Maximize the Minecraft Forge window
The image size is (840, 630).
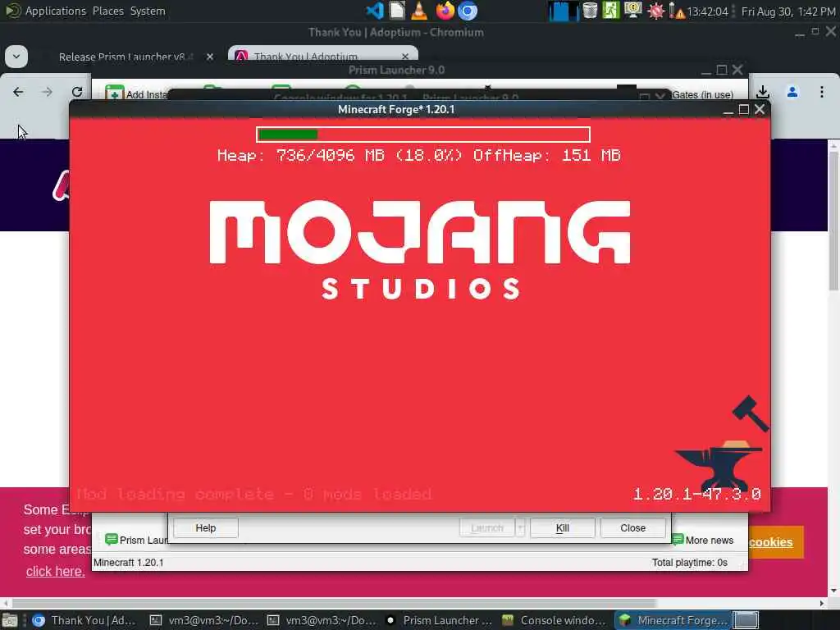coord(743,109)
